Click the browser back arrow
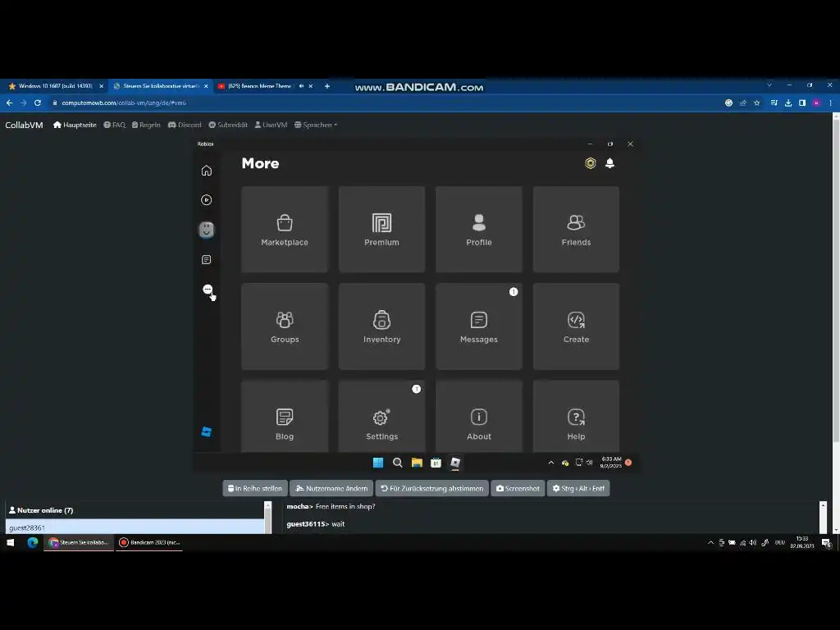The height and width of the screenshot is (630, 840). tap(10, 103)
